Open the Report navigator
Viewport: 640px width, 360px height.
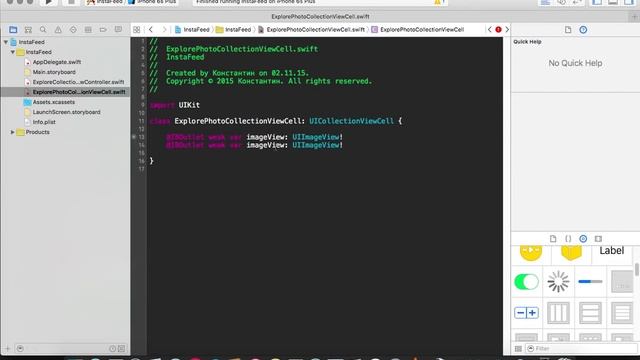118,30
